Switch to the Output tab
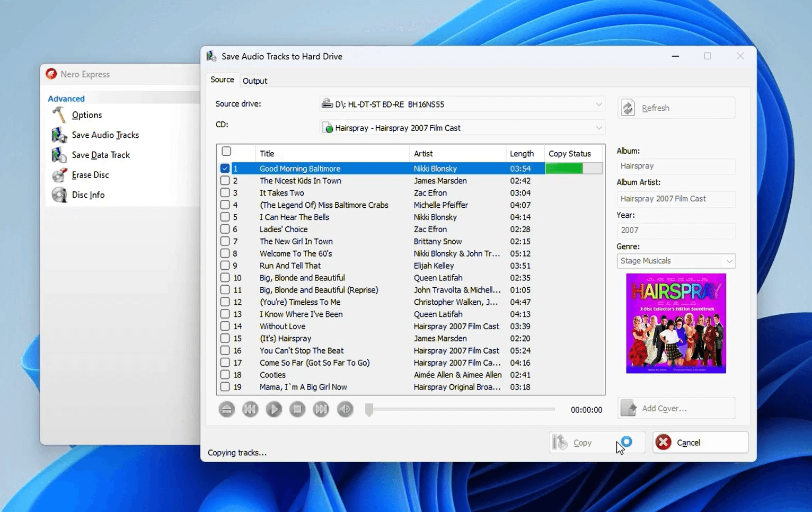This screenshot has width=812, height=512. click(255, 81)
